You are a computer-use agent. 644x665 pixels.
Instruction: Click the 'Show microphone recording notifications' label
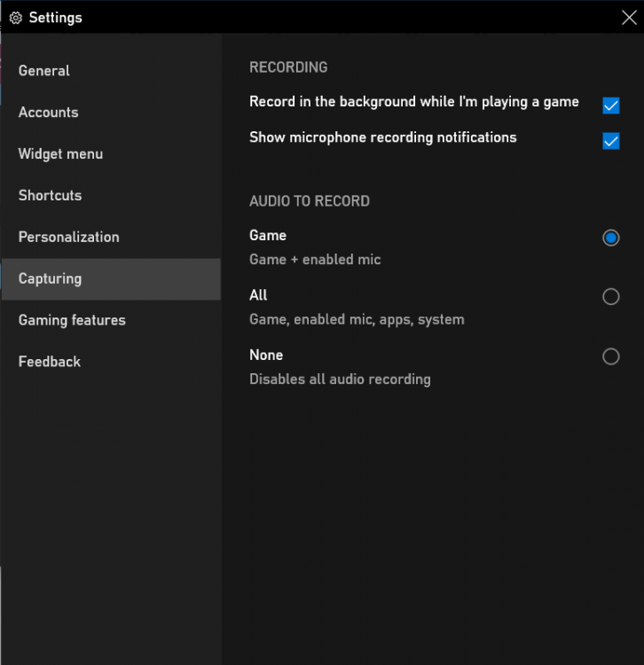point(382,137)
